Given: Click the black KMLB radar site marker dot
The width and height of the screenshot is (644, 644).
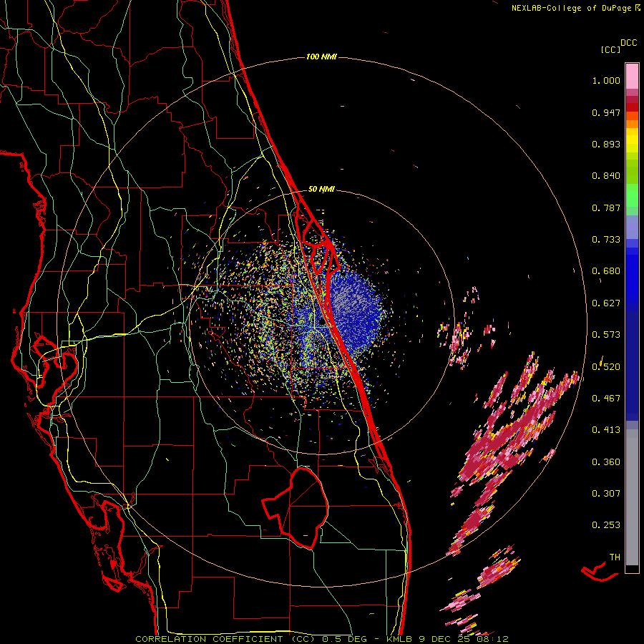Looking at the screenshot, I should (x=322, y=323).
